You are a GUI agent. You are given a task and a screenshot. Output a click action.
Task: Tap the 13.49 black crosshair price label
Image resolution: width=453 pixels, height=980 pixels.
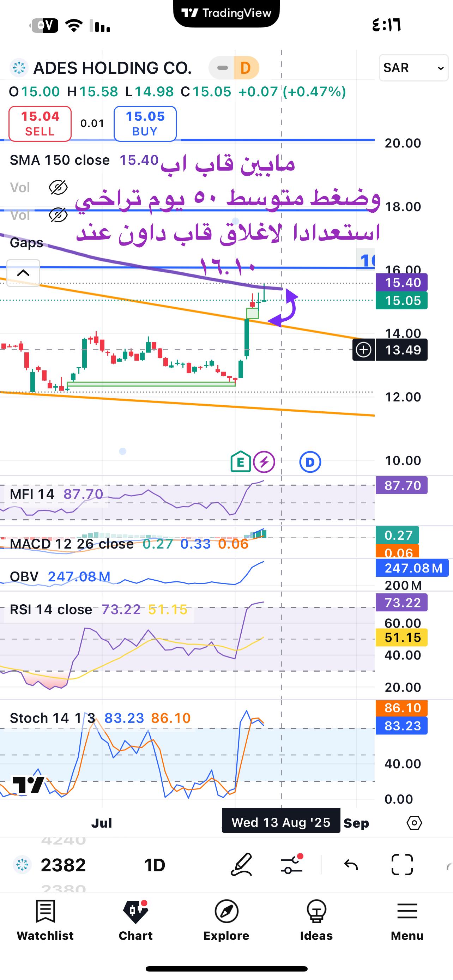click(401, 350)
